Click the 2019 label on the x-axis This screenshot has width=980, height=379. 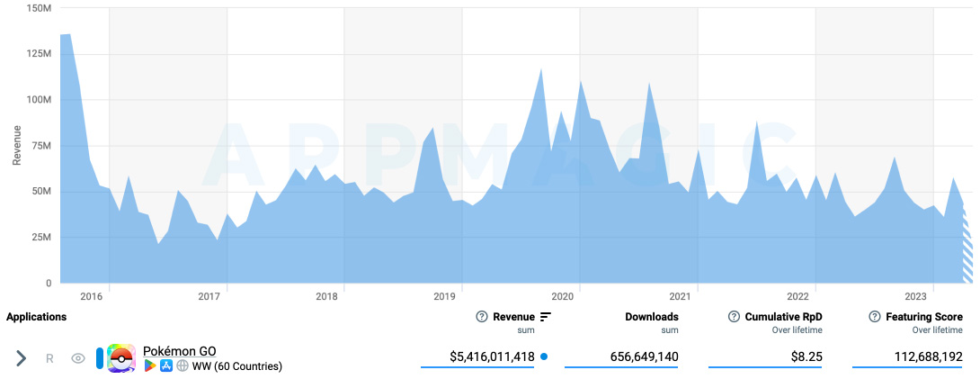tap(446, 295)
